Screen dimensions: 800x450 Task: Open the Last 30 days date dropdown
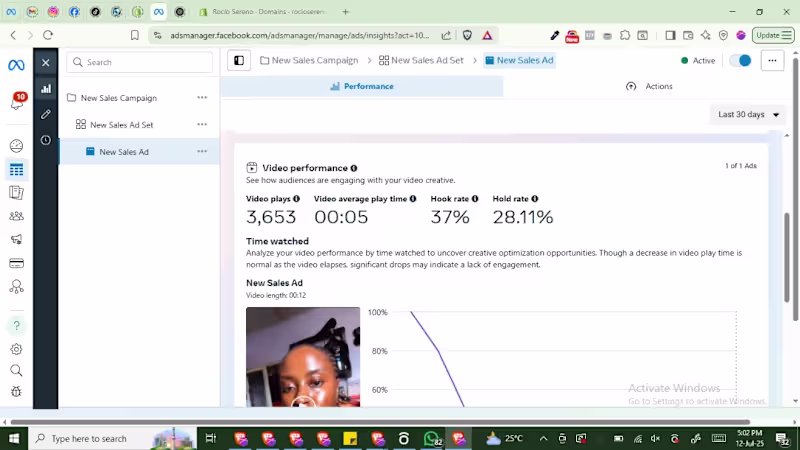pos(748,114)
